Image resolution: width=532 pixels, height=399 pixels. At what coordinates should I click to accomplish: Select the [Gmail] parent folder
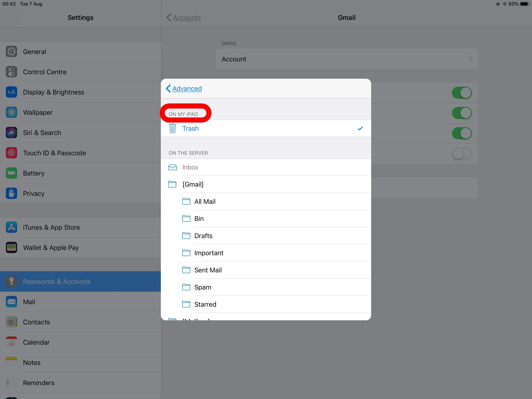coord(266,184)
